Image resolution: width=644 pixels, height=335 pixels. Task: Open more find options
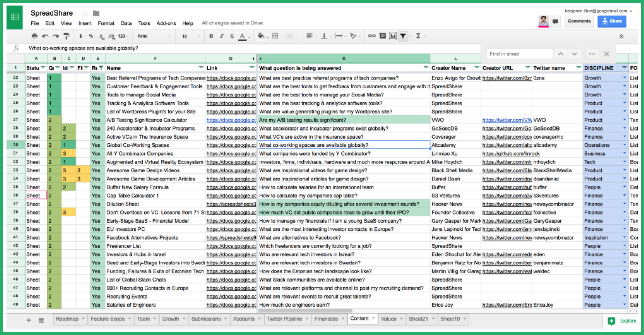tap(592, 54)
